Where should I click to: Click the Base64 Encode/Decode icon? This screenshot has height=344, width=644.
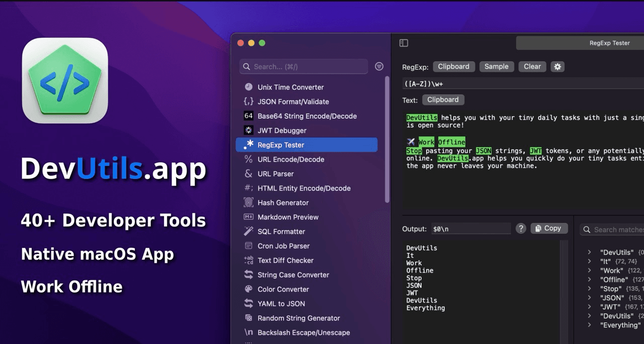(249, 116)
